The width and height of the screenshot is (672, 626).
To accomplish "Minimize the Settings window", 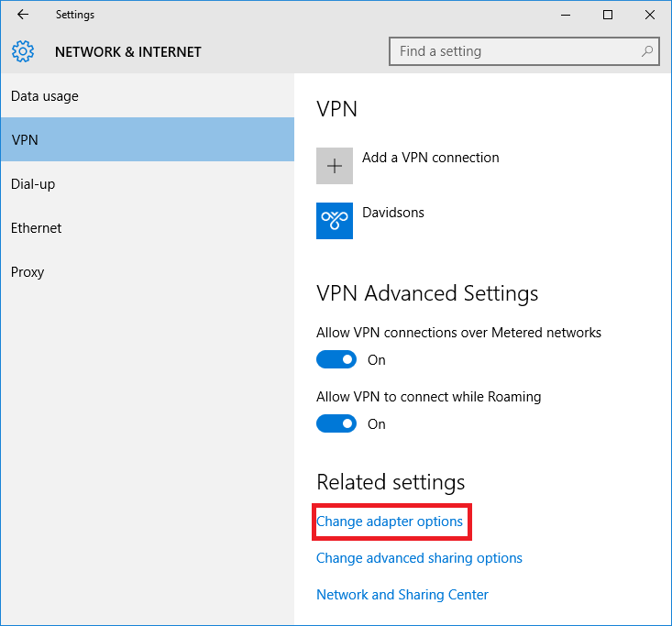I will (566, 15).
